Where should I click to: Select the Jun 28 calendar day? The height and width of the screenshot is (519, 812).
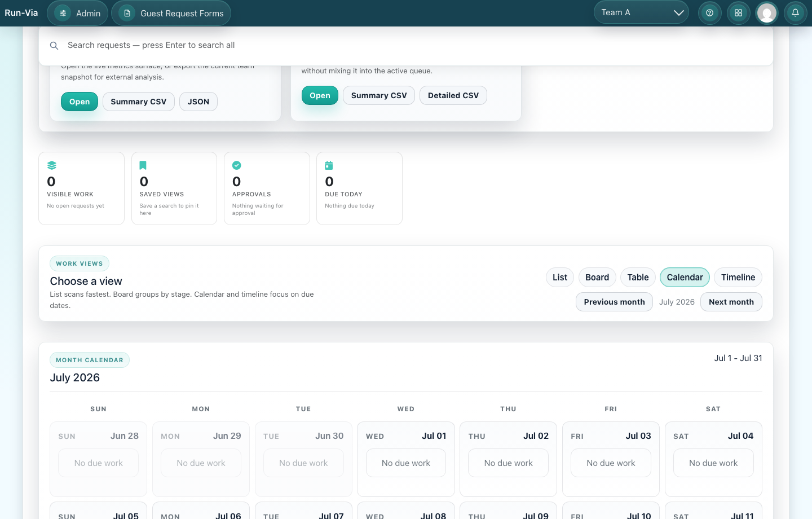tap(98, 459)
